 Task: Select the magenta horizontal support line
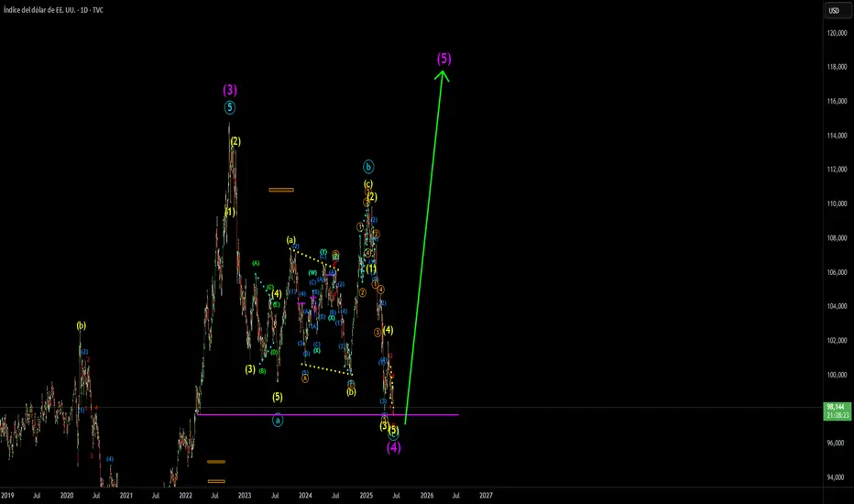coord(328,414)
